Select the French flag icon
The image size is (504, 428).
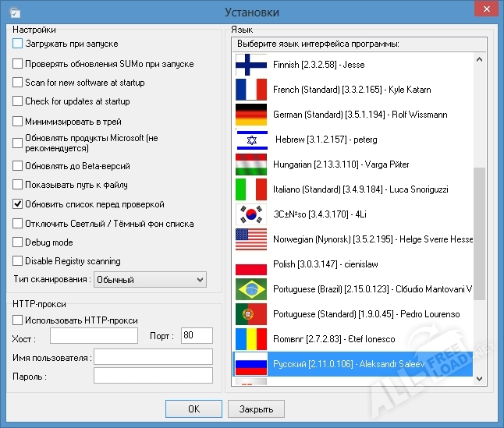[x=250, y=90]
